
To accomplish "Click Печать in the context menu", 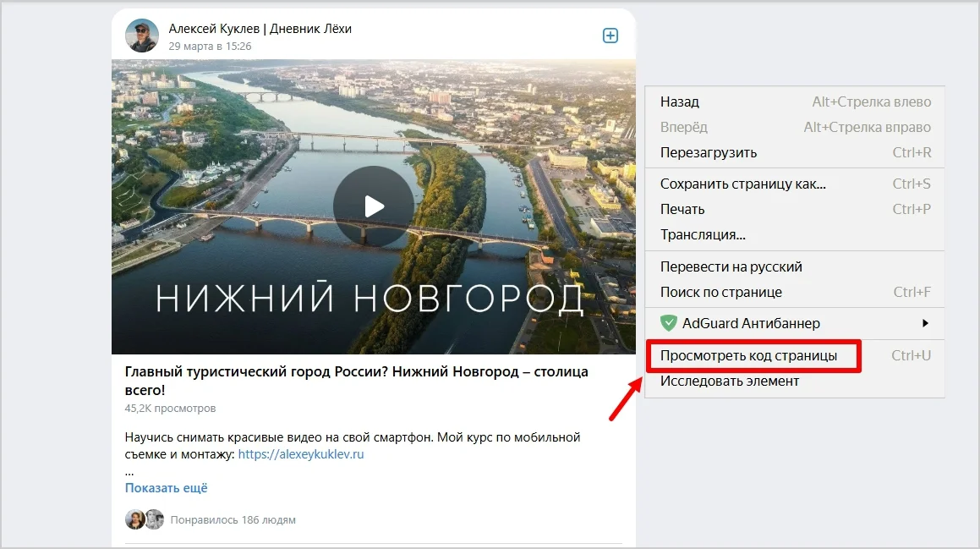I will pos(682,209).
